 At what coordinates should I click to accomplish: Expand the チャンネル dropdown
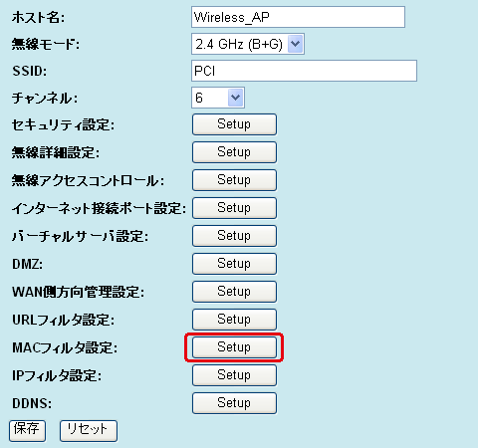236,98
